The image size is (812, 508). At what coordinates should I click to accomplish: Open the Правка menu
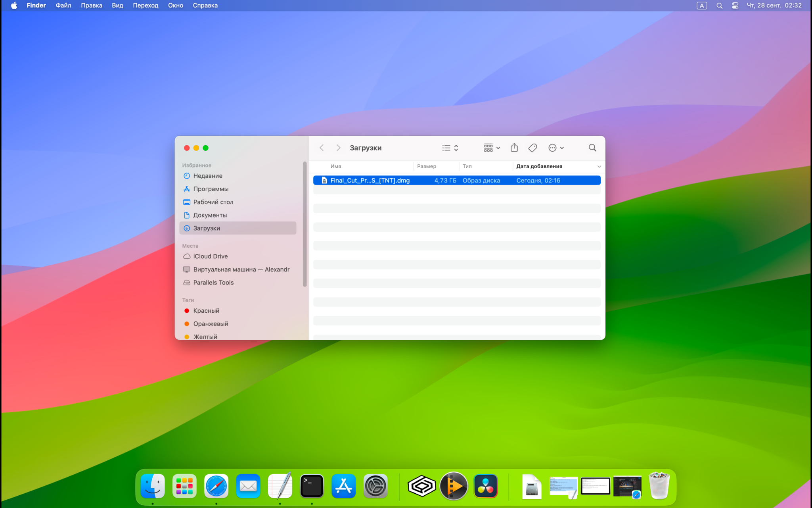pyautogui.click(x=92, y=6)
